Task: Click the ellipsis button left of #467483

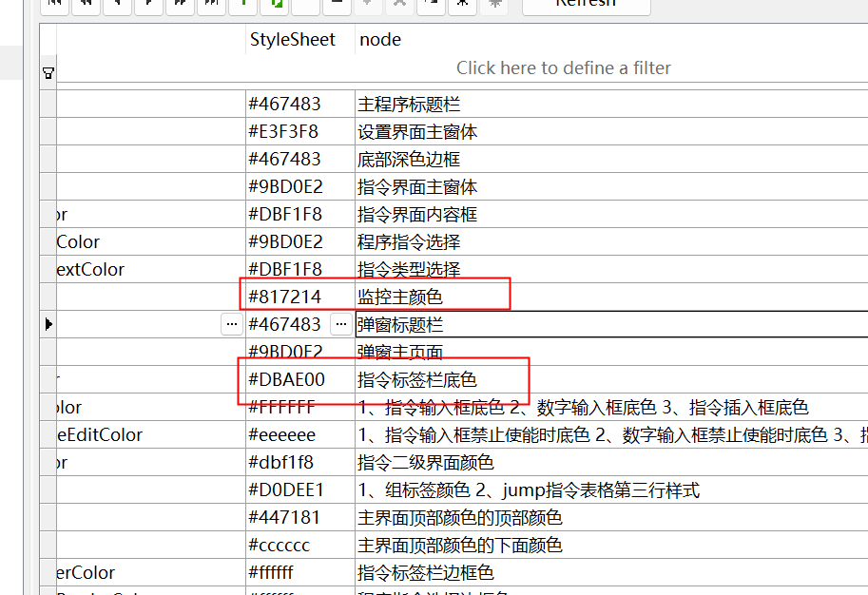Action: [x=231, y=324]
